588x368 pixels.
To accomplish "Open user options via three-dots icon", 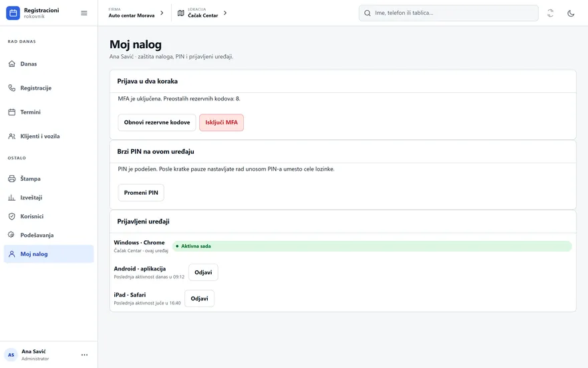I will 84,355.
